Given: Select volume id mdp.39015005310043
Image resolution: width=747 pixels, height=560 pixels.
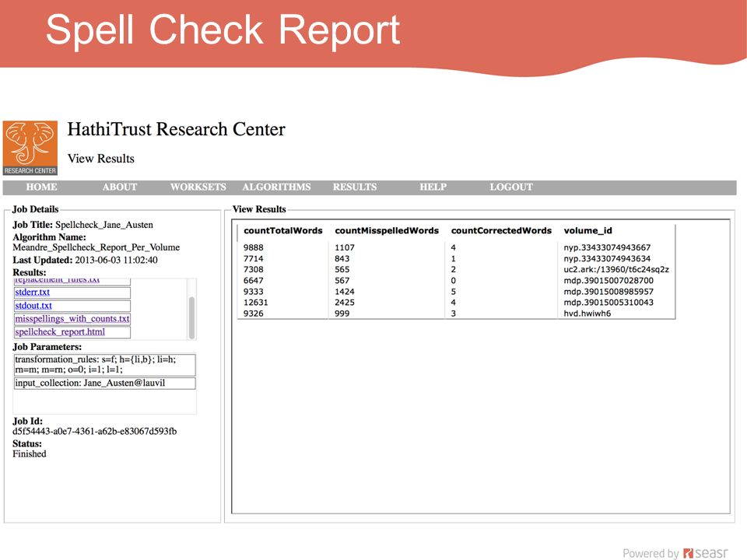Looking at the screenshot, I should pos(608,303).
